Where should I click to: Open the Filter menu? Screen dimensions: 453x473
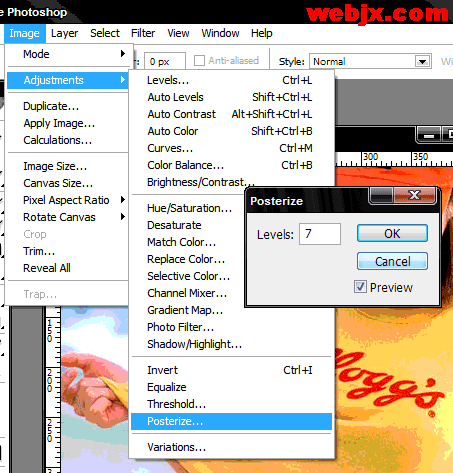(143, 33)
